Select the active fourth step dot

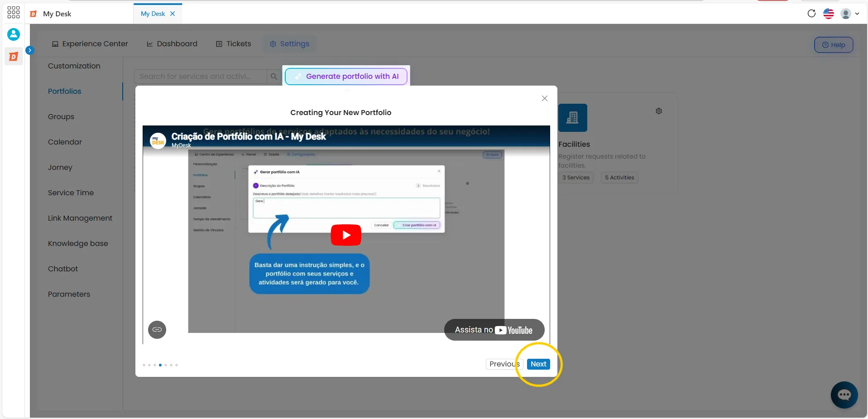160,365
